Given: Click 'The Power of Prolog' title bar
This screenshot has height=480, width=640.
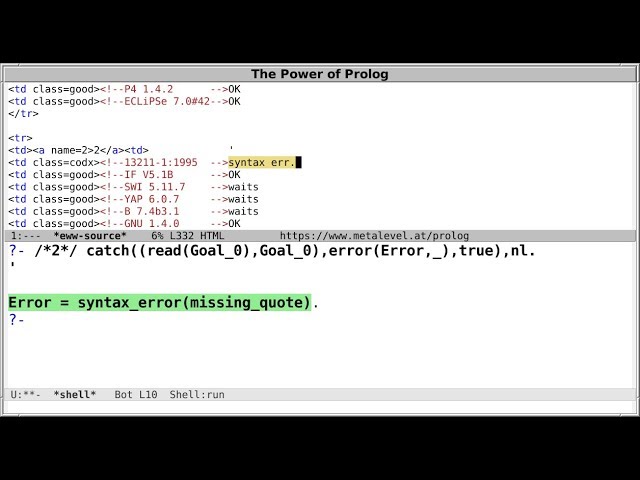Looking at the screenshot, I should click(x=320, y=74).
